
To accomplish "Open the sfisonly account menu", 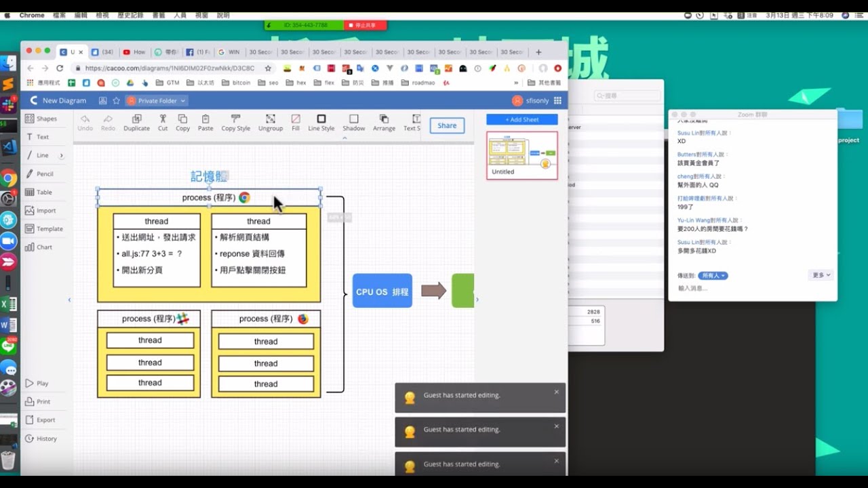I will 531,100.
